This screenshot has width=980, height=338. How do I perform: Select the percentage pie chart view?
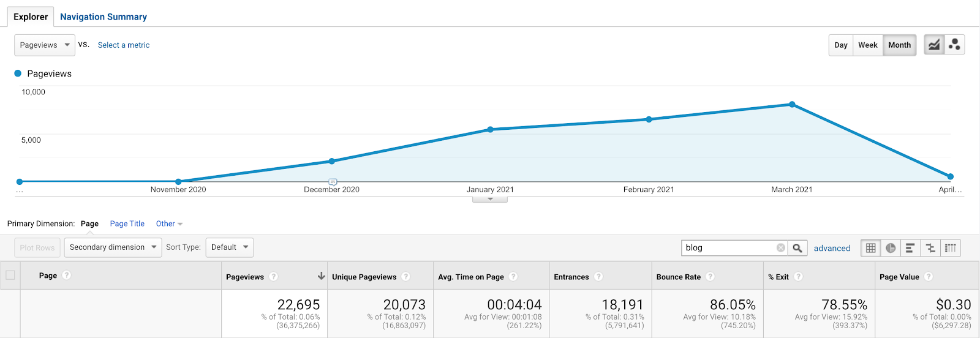(x=891, y=248)
